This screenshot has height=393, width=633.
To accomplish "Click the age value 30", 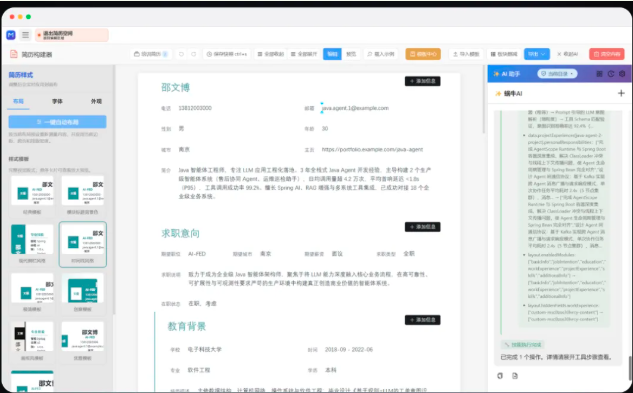I will pyautogui.click(x=325, y=129).
